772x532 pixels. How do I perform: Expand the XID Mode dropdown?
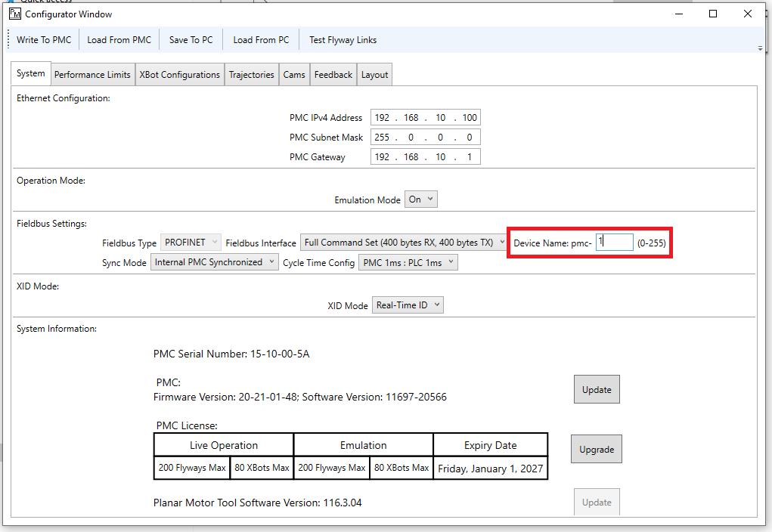tap(408, 305)
